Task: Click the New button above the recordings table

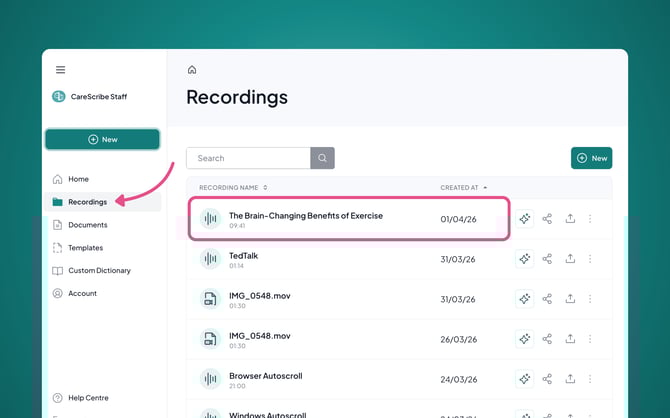Action: 591,158
